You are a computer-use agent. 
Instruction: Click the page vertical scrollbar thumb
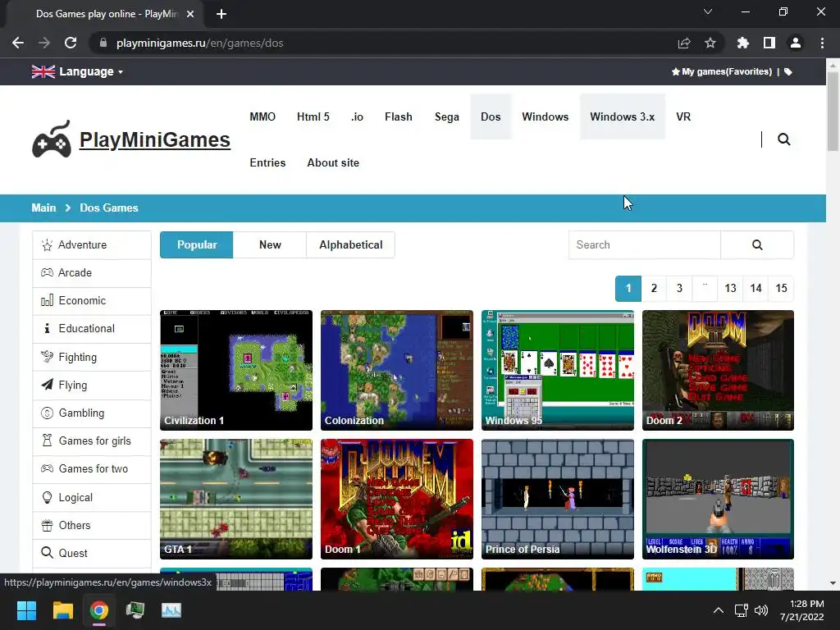833,111
